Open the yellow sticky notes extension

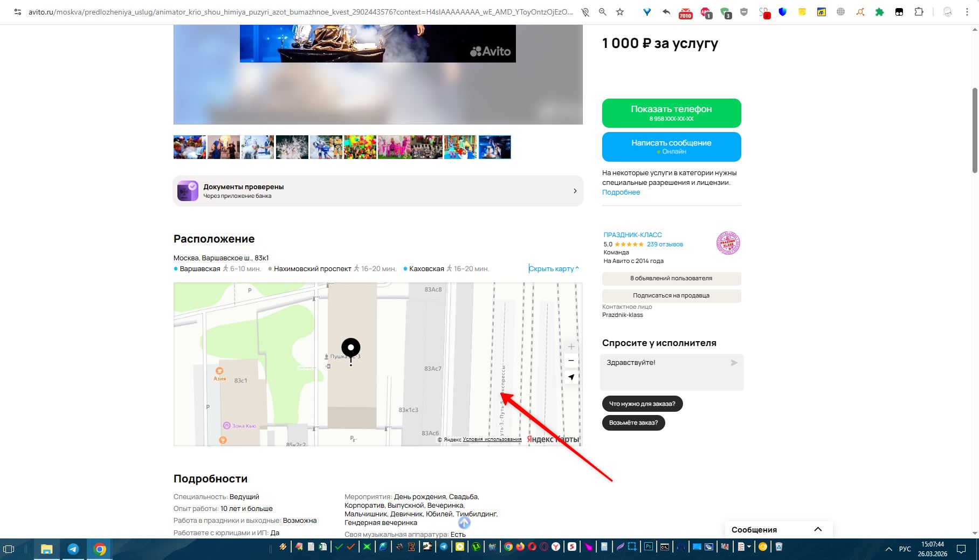click(802, 12)
